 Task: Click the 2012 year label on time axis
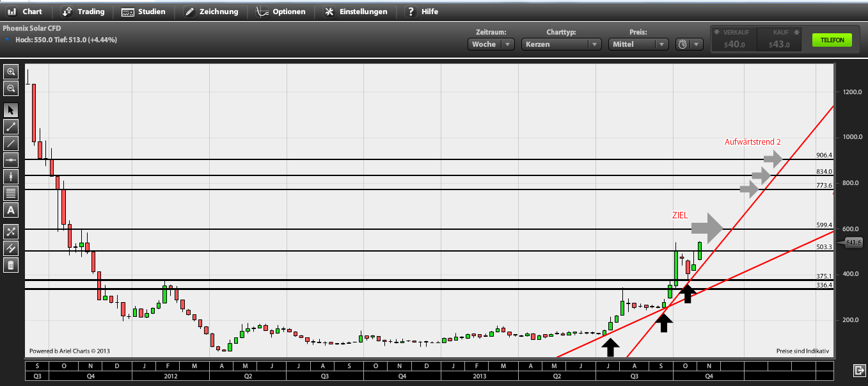point(171,376)
